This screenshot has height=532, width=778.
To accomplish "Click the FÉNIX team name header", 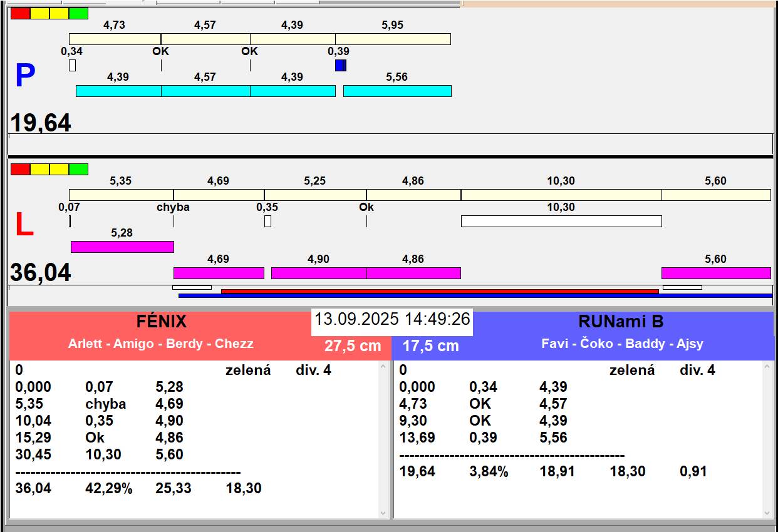I will (162, 322).
